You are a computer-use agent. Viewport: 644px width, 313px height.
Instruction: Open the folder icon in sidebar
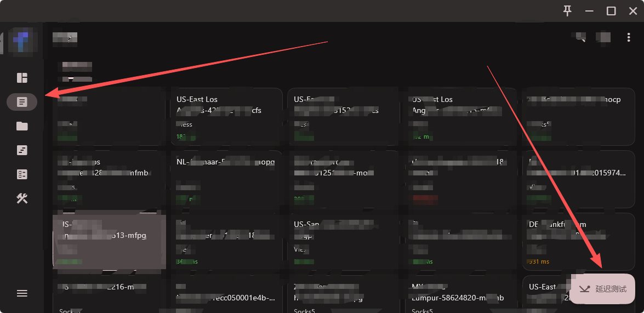[22, 126]
